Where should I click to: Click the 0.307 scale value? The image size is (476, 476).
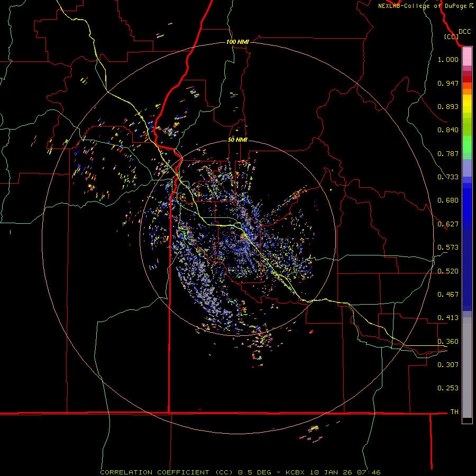tap(448, 365)
